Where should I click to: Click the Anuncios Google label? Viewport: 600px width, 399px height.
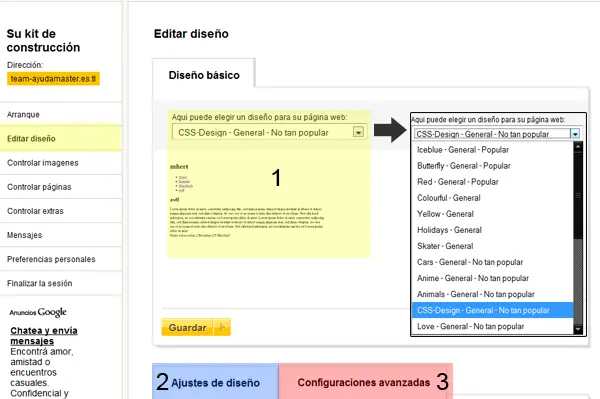click(38, 312)
